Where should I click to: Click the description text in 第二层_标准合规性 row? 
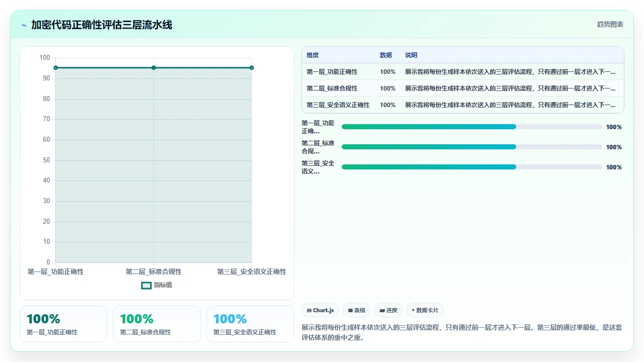coord(510,88)
